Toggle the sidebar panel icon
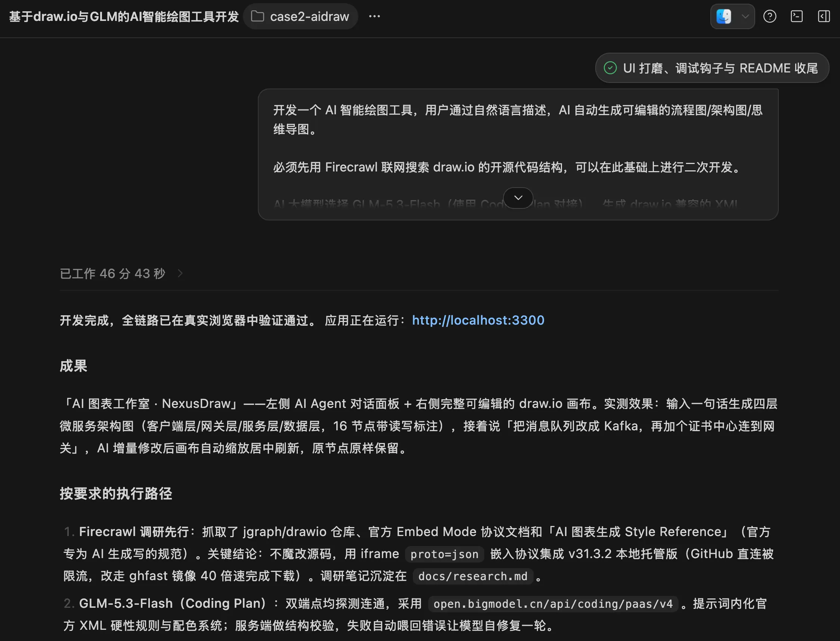This screenshot has width=840, height=641. [x=824, y=16]
